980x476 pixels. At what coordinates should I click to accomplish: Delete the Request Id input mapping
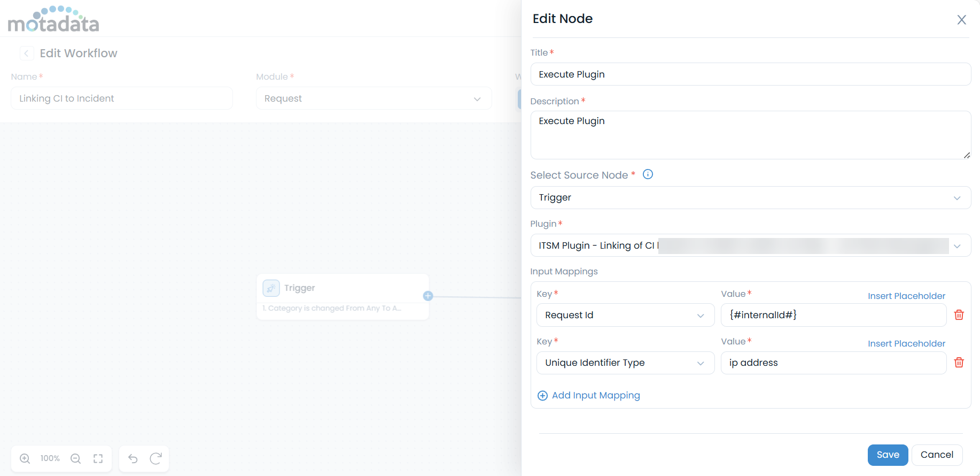pyautogui.click(x=959, y=315)
